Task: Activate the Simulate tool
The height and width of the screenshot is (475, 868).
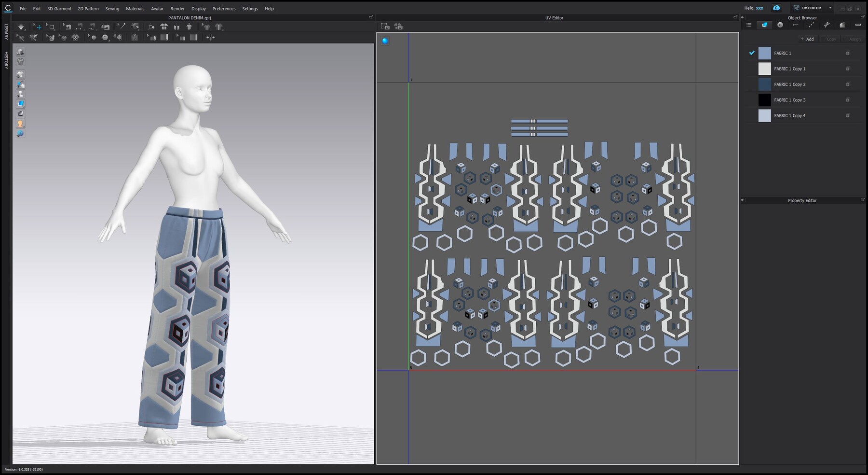Action: coord(21,27)
